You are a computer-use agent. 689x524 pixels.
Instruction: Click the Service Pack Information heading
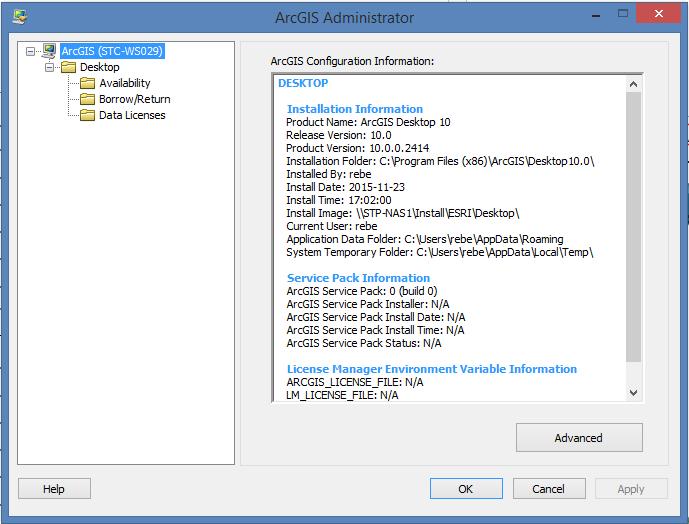359,278
